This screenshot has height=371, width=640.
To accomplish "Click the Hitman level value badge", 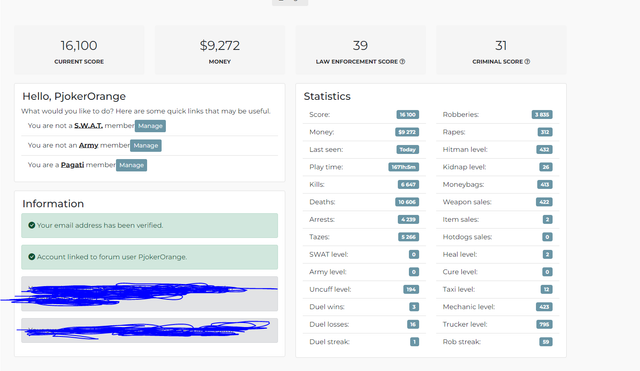I will 544,150.
